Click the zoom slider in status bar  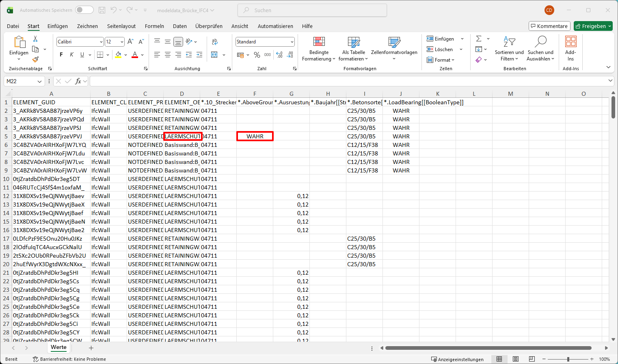568,359
